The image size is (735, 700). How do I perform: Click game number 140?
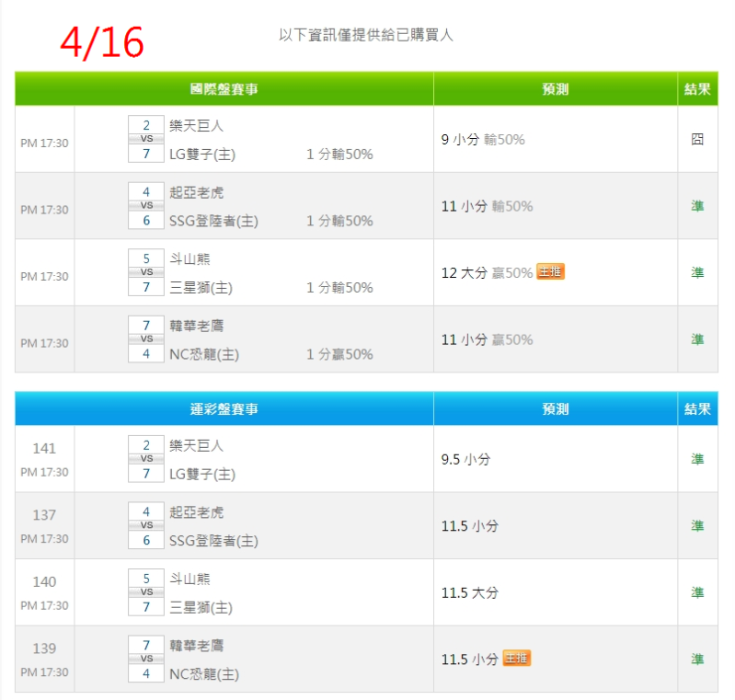(x=44, y=581)
